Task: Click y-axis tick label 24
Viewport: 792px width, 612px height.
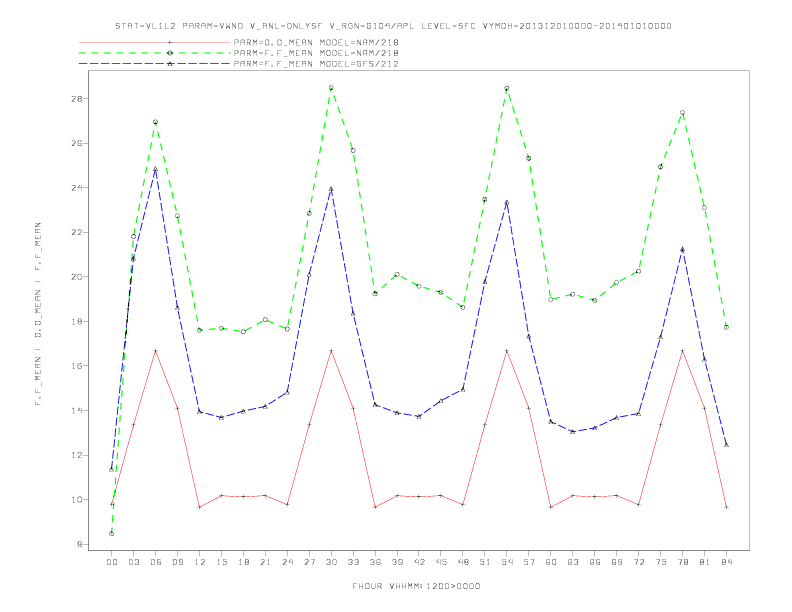Action: (77, 188)
